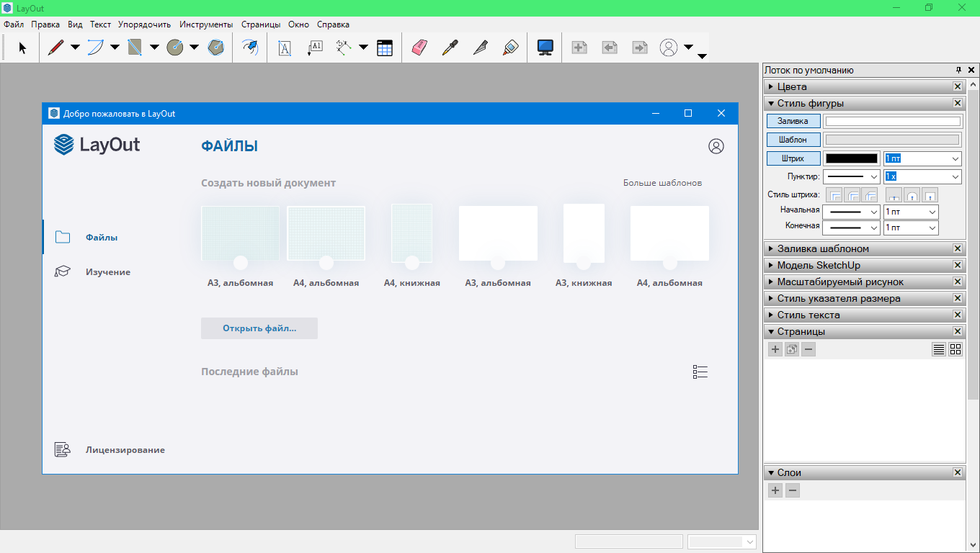Image resolution: width=980 pixels, height=553 pixels.
Task: Click the Add Page toolbar icon
Action: click(x=579, y=48)
